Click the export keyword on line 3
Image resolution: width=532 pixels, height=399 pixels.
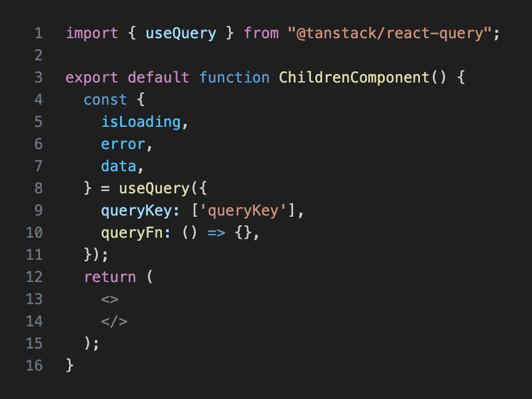tap(92, 78)
